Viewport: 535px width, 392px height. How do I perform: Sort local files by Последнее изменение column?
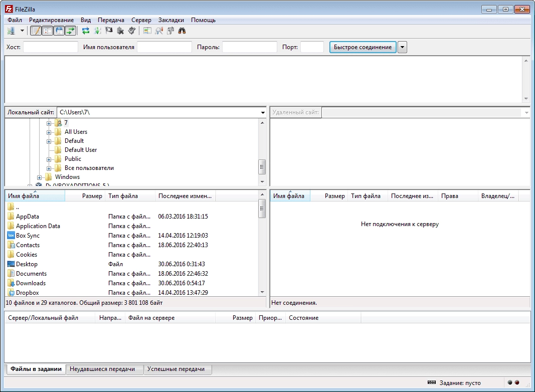click(x=186, y=196)
